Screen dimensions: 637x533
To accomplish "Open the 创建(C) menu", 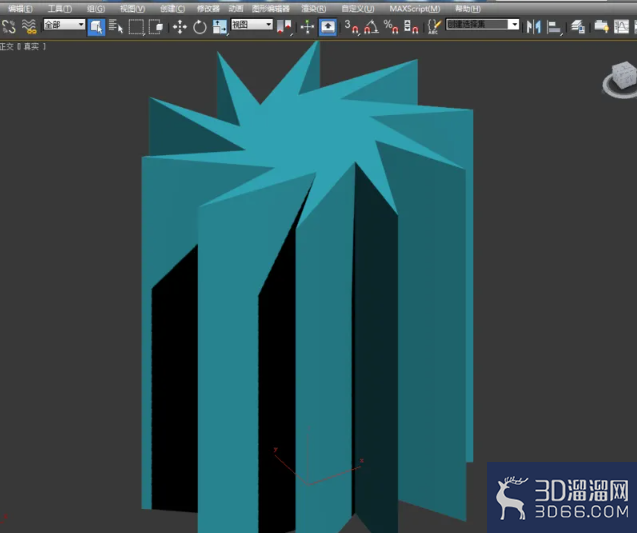I will pos(172,9).
